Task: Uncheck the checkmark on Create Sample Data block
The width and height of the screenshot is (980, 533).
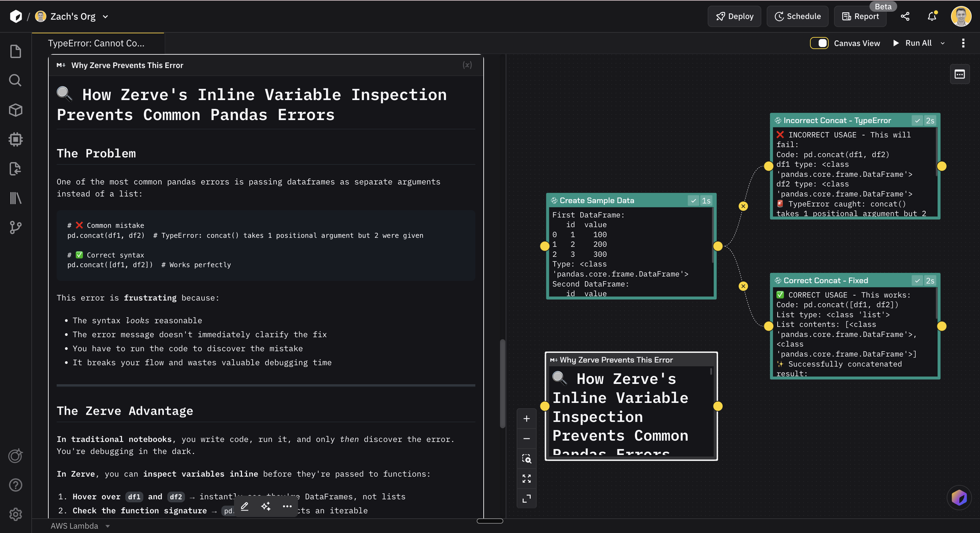Action: (693, 201)
